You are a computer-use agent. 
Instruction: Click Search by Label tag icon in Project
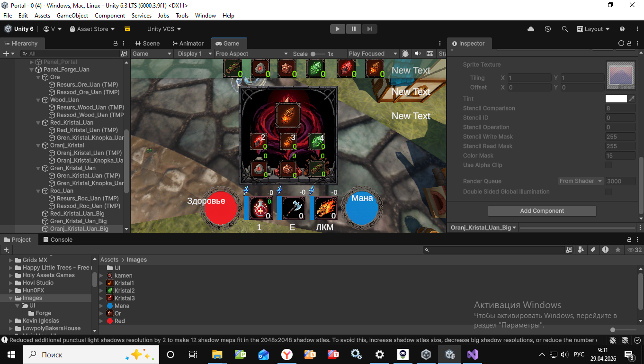pos(593,250)
